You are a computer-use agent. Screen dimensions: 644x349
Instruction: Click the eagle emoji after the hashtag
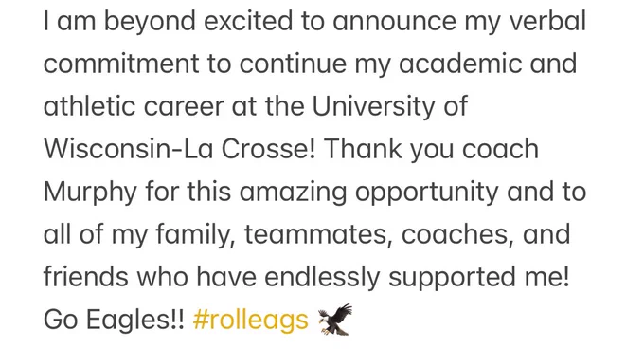(x=335, y=320)
